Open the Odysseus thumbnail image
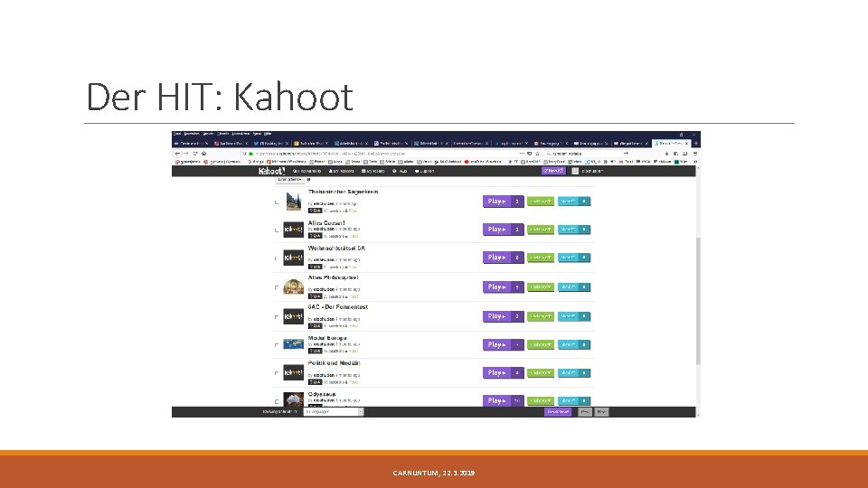 point(293,399)
